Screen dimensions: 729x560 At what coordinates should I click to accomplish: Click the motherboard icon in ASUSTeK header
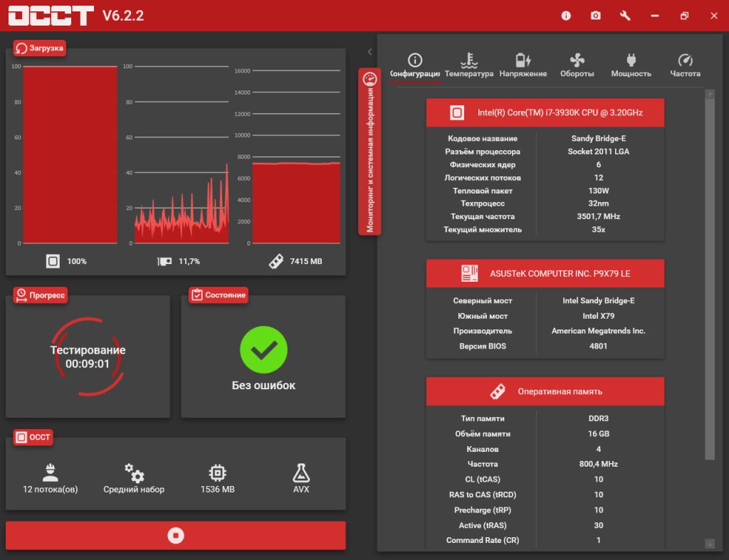click(469, 273)
